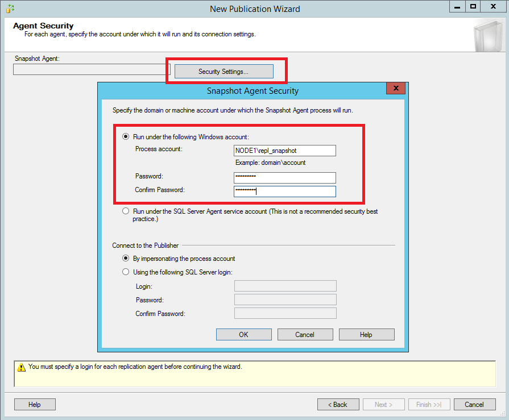This screenshot has height=420, width=509.
Task: Go back to the previous wizard step
Action: point(338,404)
